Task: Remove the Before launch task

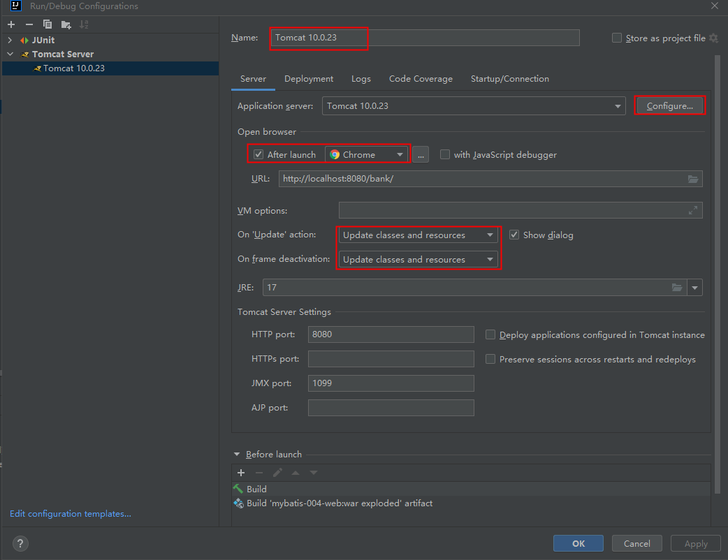Action: pos(259,473)
